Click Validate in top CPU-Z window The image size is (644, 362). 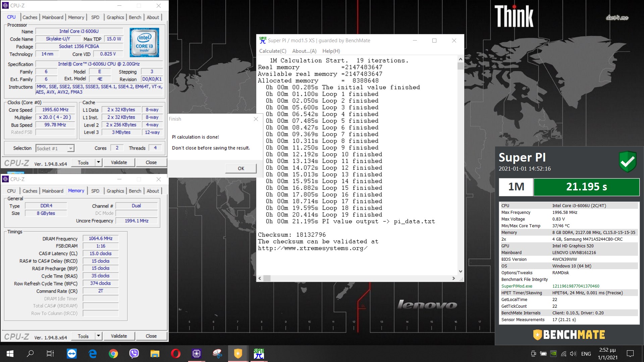(x=119, y=163)
